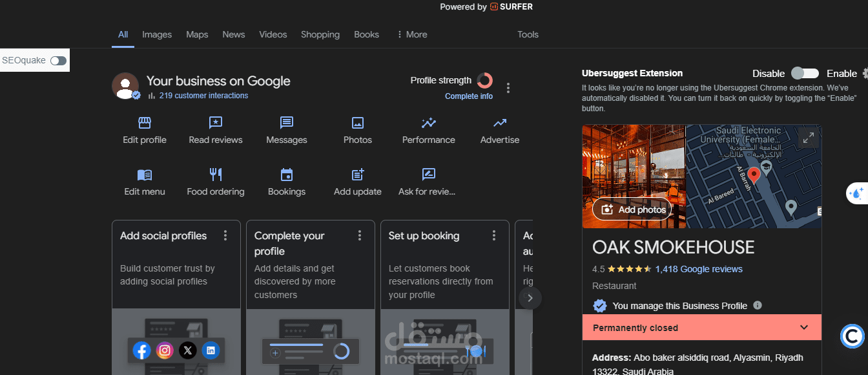The width and height of the screenshot is (868, 375).
Task: Open the Edit menu shortcut
Action: click(x=145, y=182)
